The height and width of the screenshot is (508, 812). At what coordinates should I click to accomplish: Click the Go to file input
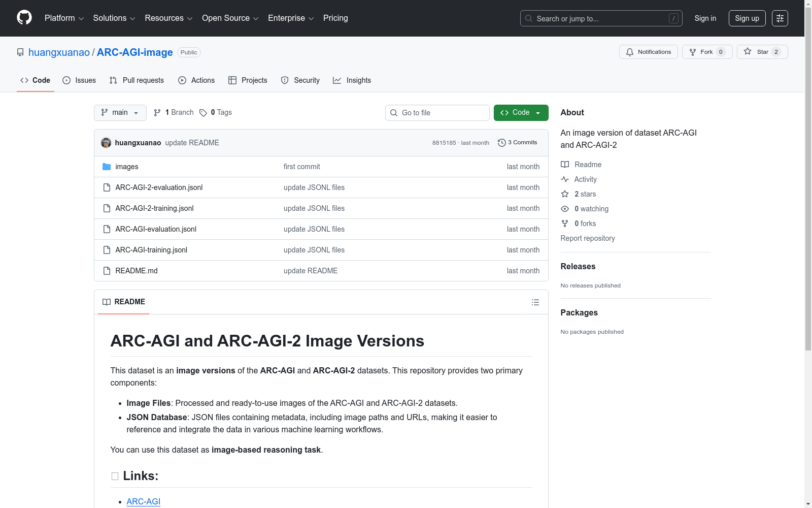click(x=437, y=113)
